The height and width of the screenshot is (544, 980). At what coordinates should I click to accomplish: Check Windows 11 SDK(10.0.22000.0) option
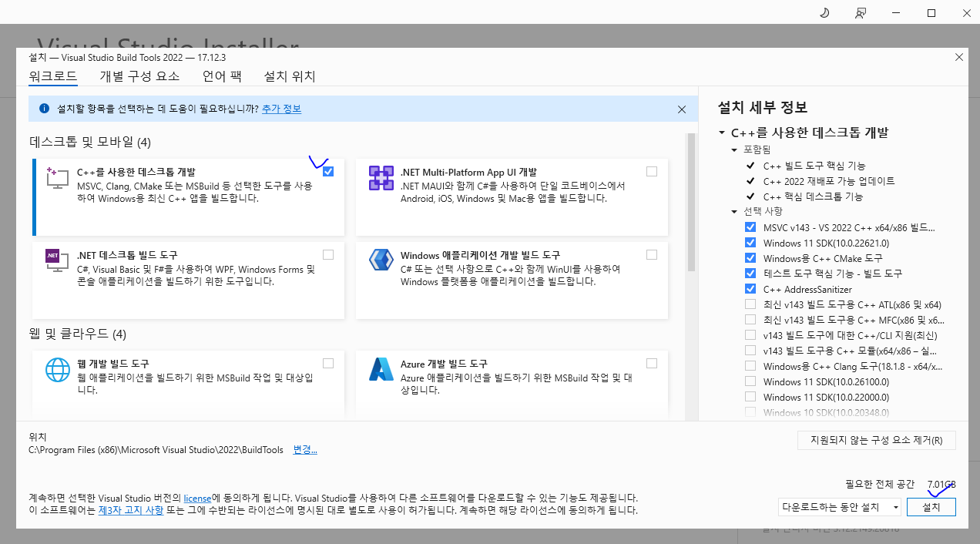(x=750, y=397)
